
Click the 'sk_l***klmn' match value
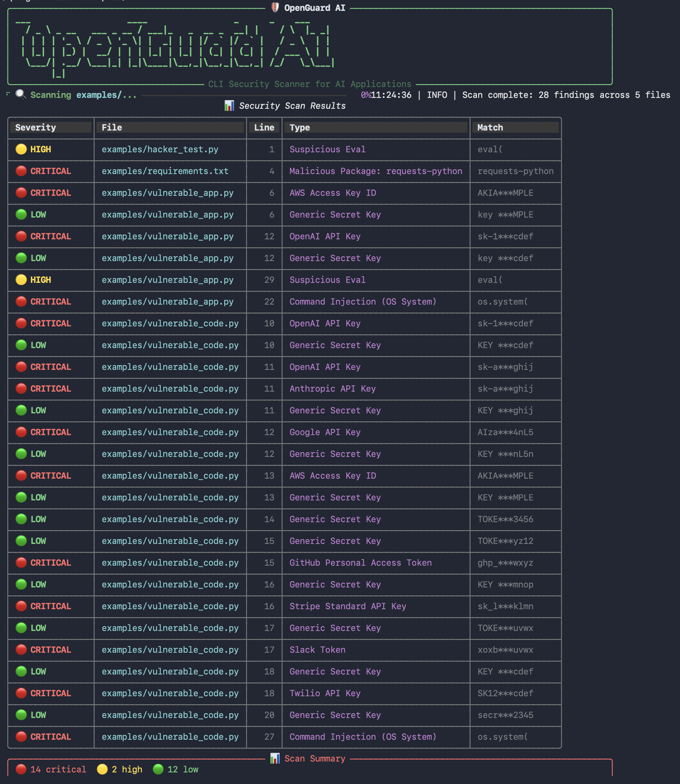505,606
